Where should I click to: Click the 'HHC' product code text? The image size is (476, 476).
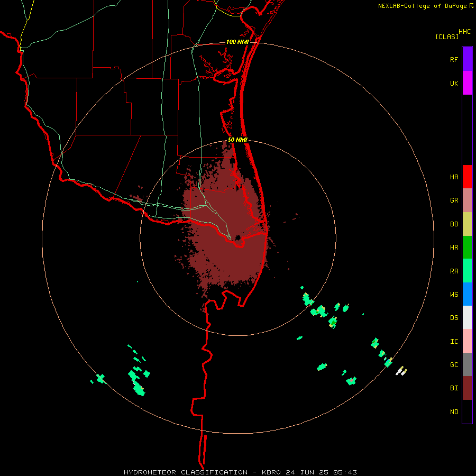(465, 32)
